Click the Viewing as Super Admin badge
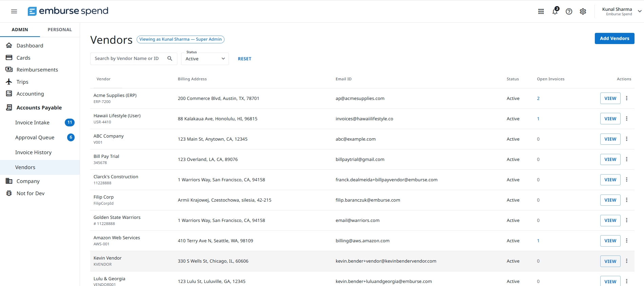644x286 pixels. (180, 39)
